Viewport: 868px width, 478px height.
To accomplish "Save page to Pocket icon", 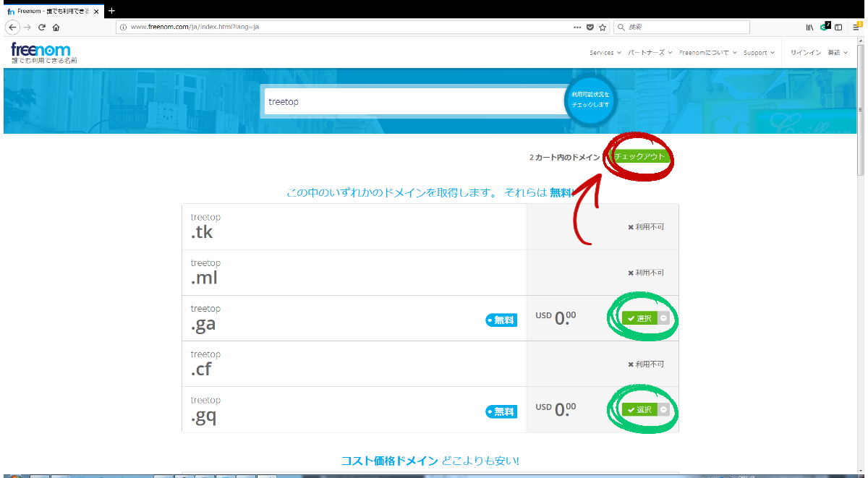I will (590, 27).
